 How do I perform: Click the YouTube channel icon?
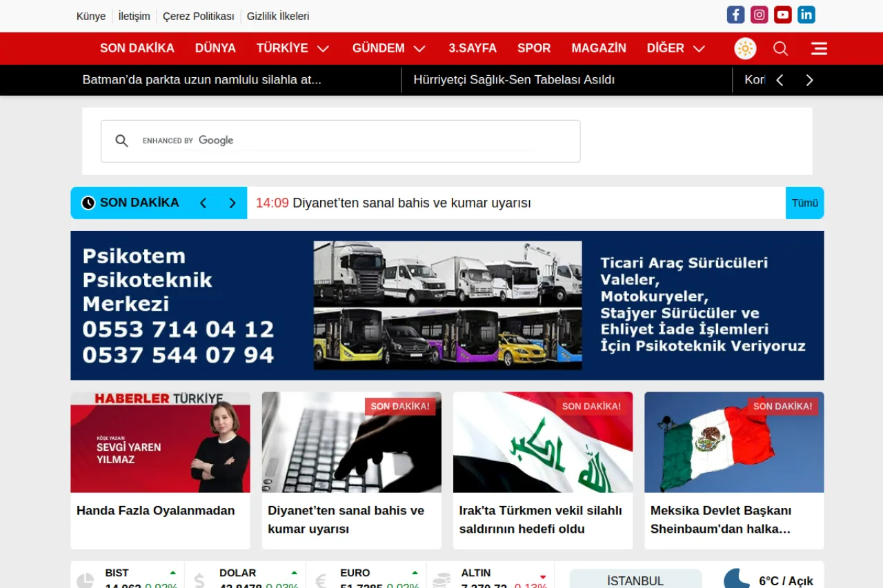pyautogui.click(x=782, y=14)
